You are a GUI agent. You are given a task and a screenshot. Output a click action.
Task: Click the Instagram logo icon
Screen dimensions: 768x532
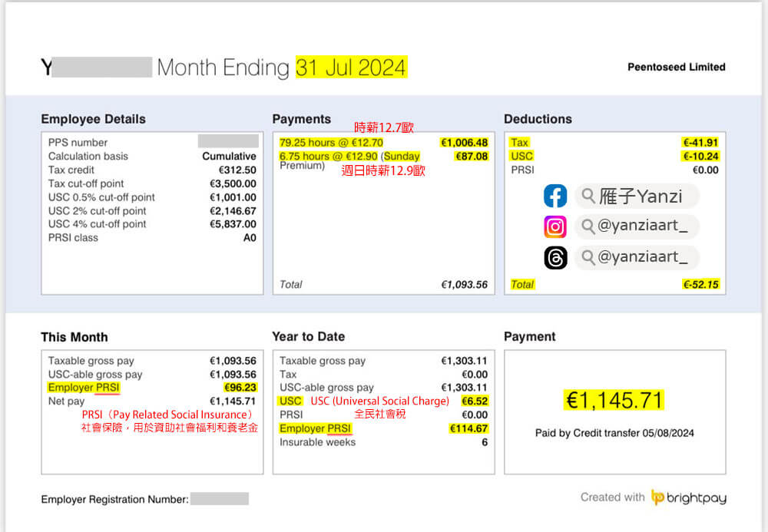[555, 226]
